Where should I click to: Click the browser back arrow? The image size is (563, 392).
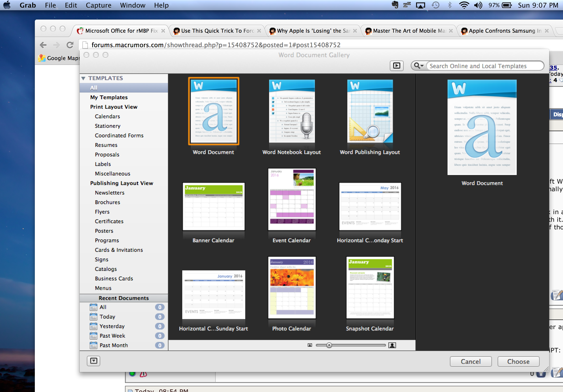coord(43,45)
